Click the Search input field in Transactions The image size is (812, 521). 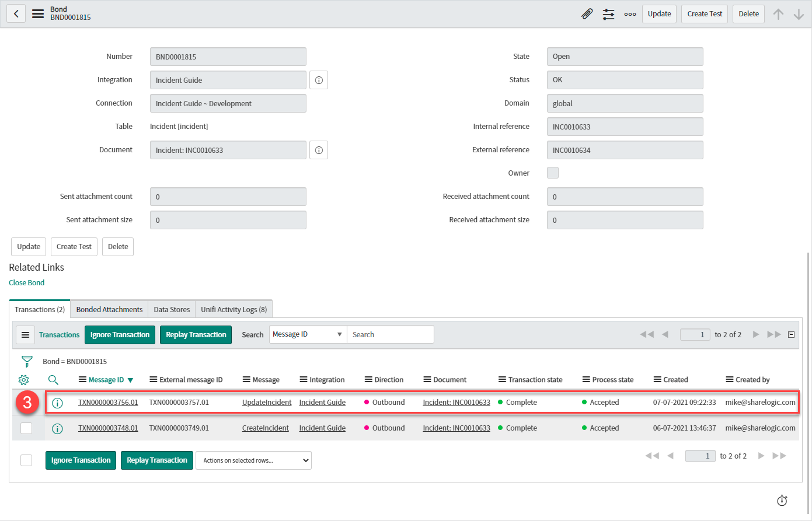(390, 335)
